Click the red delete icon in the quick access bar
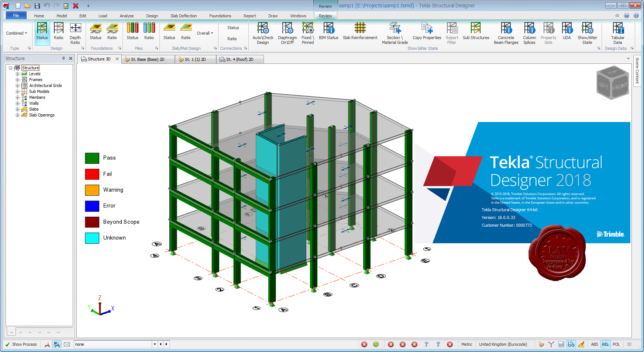Screen dimensions: 644x352 [76, 6]
